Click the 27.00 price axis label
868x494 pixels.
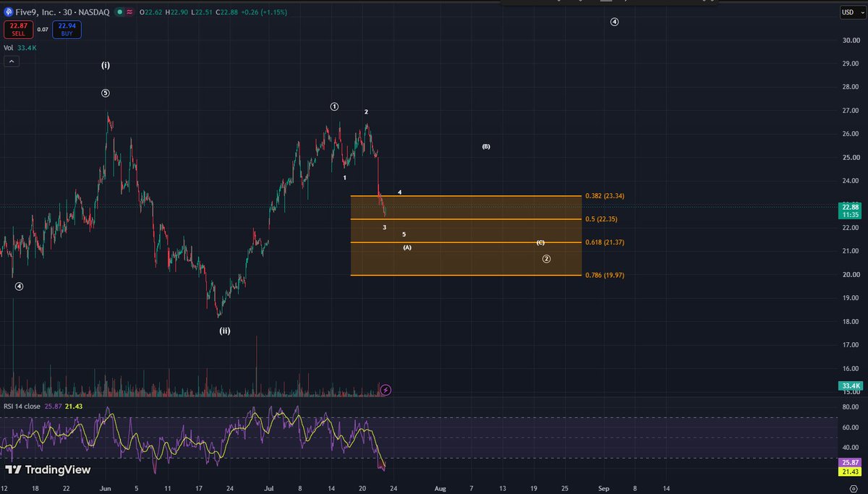[851, 111]
